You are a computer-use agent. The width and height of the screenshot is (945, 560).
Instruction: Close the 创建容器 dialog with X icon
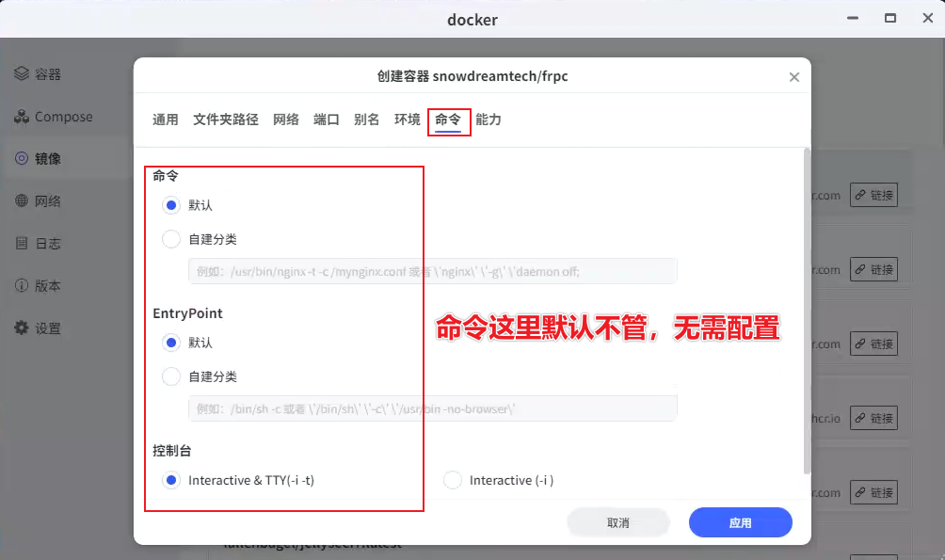(794, 77)
